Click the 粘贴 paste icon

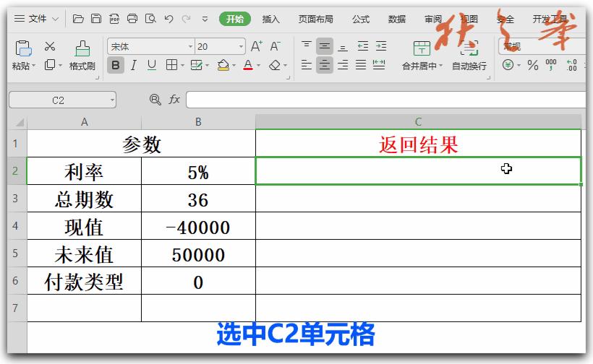(x=23, y=48)
